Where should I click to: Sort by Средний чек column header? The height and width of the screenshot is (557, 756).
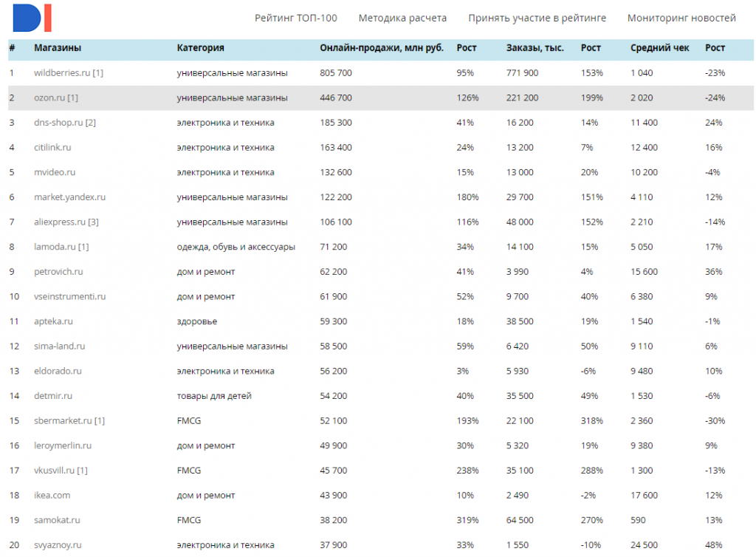660,48
